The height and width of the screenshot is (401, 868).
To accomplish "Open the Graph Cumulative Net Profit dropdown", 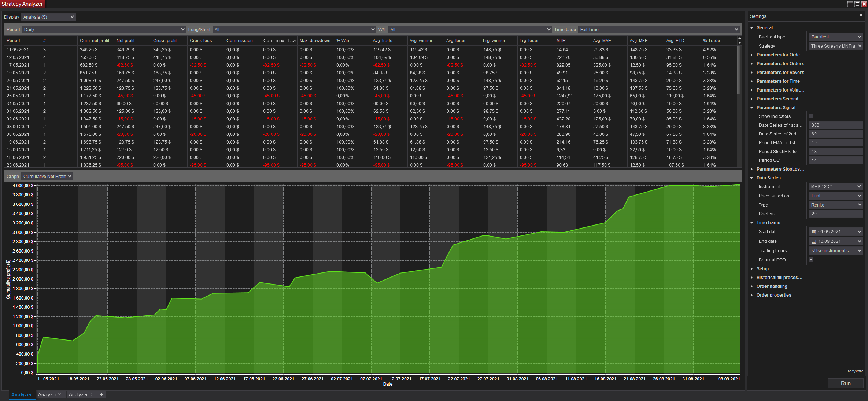I will [47, 176].
